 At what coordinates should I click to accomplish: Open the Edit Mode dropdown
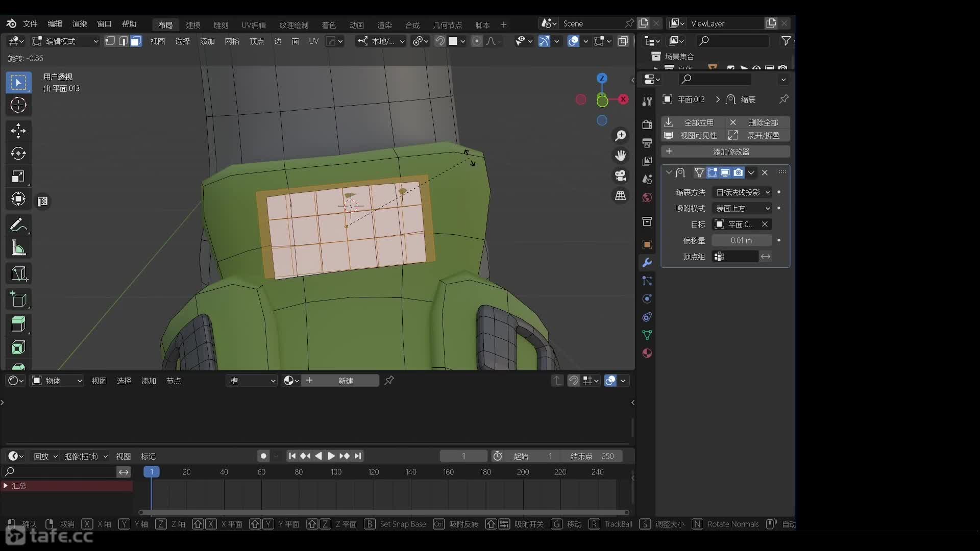[64, 41]
